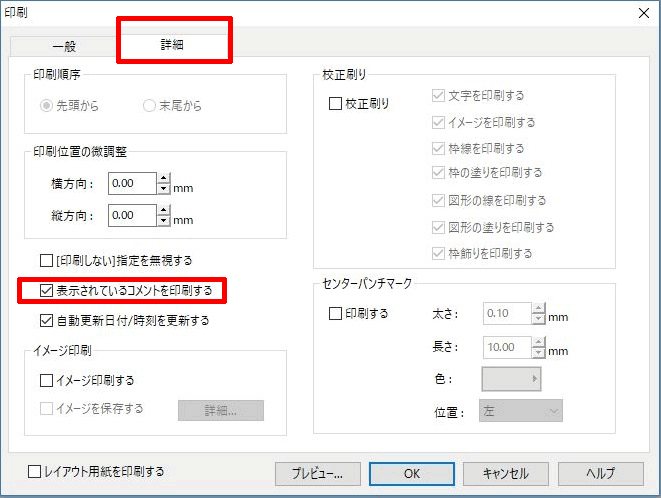The image size is (661, 498).
Task: Click the プレビュー... button
Action: click(x=318, y=474)
